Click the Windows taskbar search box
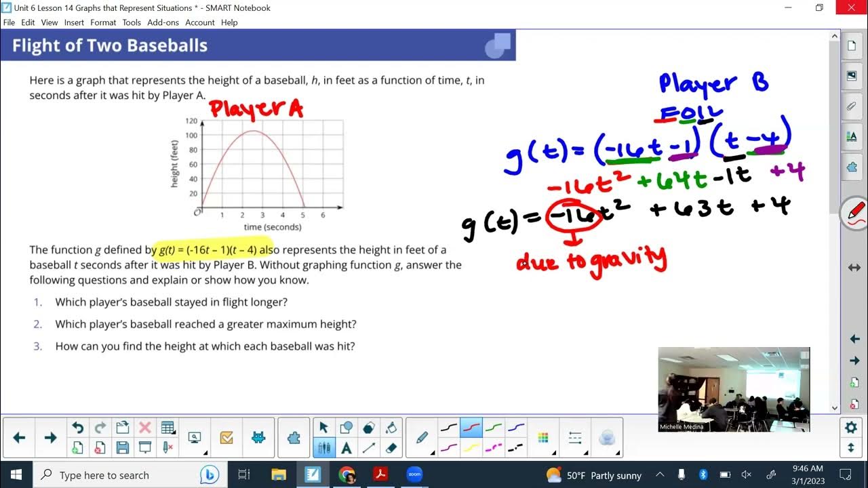Image resolution: width=868 pixels, height=488 pixels. pos(129,475)
